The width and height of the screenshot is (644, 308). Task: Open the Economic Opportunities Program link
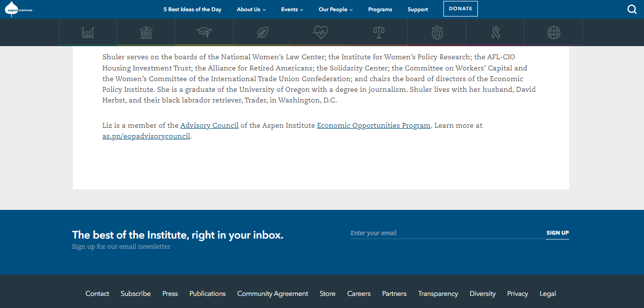click(374, 125)
